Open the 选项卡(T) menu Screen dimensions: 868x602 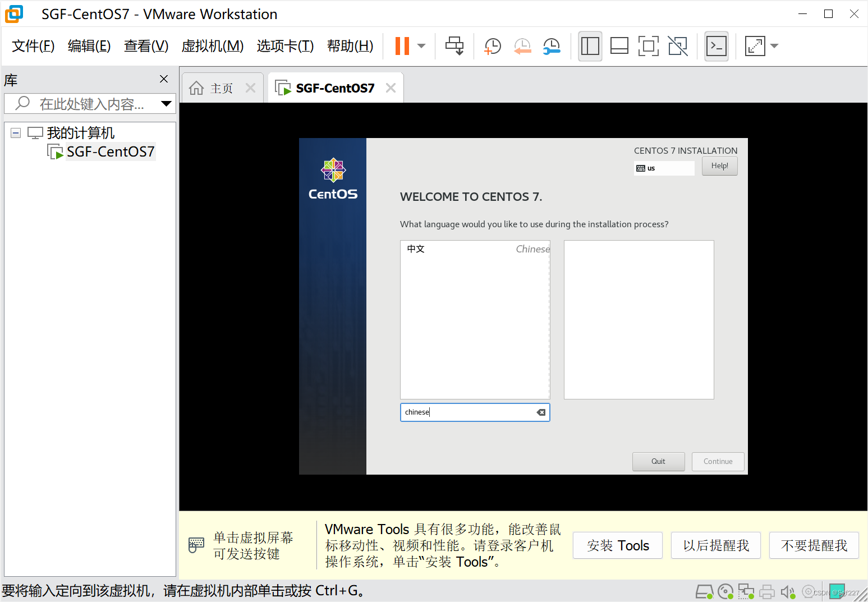click(x=285, y=46)
